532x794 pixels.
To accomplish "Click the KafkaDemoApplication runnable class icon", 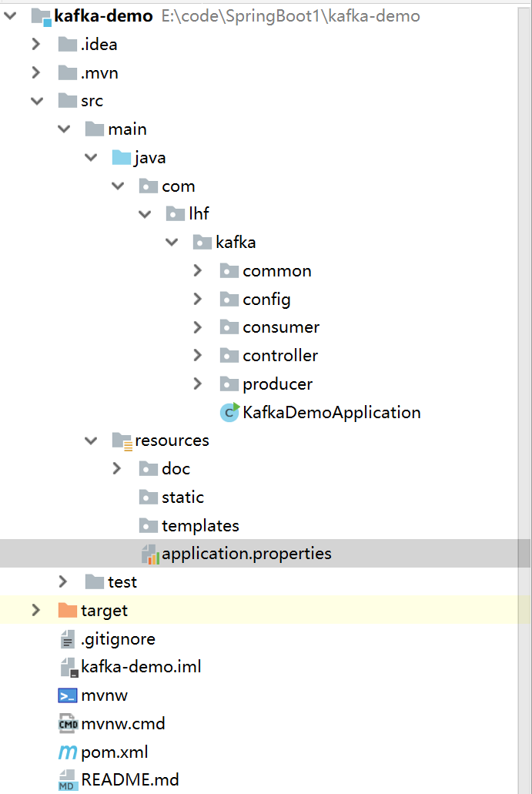I will click(x=229, y=412).
